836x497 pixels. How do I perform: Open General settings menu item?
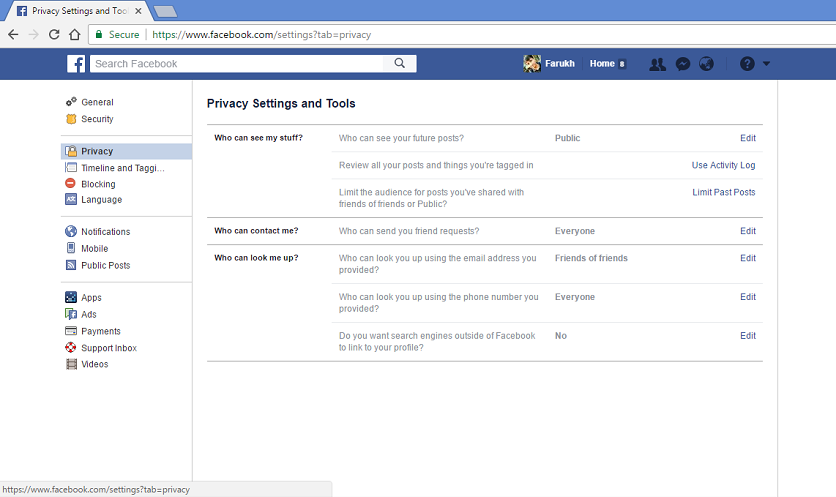(x=97, y=102)
